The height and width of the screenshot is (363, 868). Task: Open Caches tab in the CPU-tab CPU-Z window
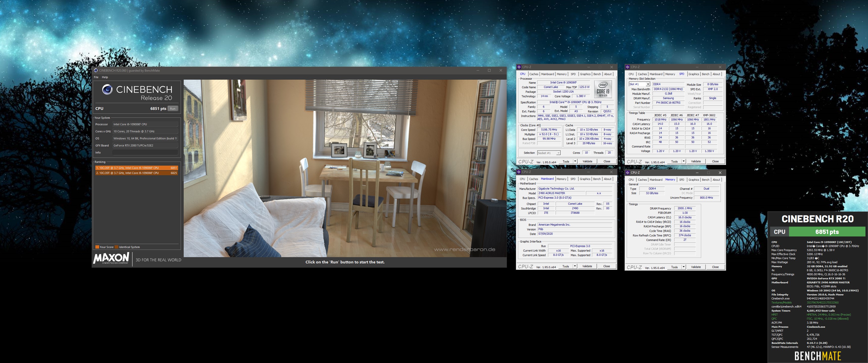tap(534, 74)
